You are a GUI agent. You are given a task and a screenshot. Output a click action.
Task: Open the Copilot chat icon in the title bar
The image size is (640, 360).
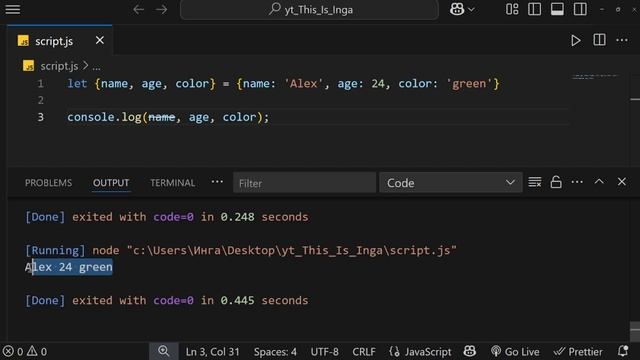[x=457, y=9]
